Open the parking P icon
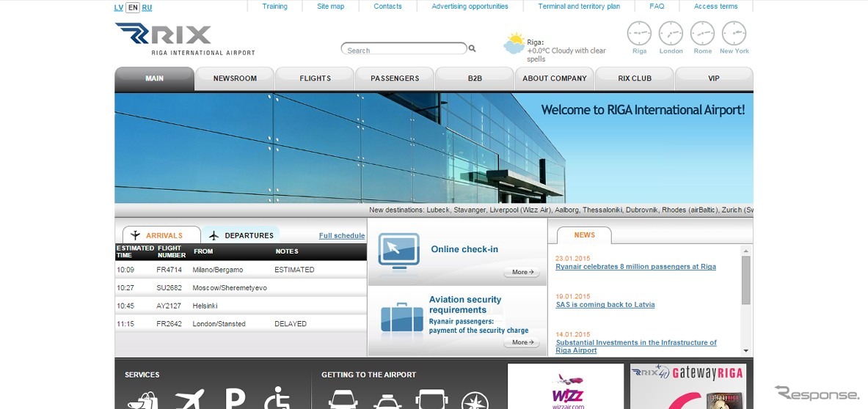Screen dimensions: 868x409 tap(236, 399)
